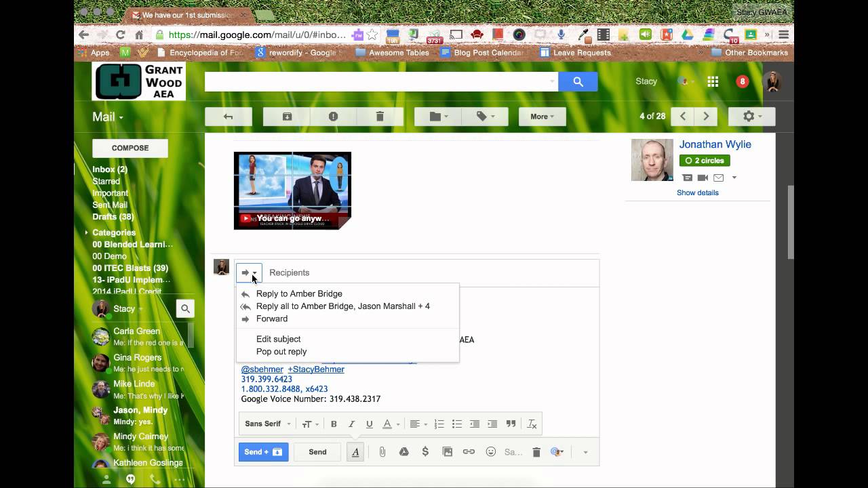
Task: Open the Sans Serif font dropdown
Action: pyautogui.click(x=268, y=424)
